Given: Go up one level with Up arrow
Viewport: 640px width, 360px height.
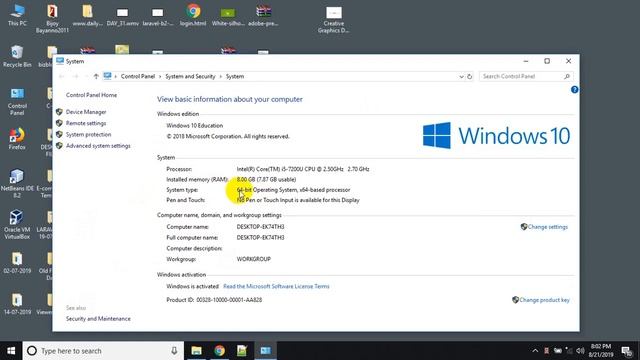Looking at the screenshot, I should pyautogui.click(x=96, y=76).
